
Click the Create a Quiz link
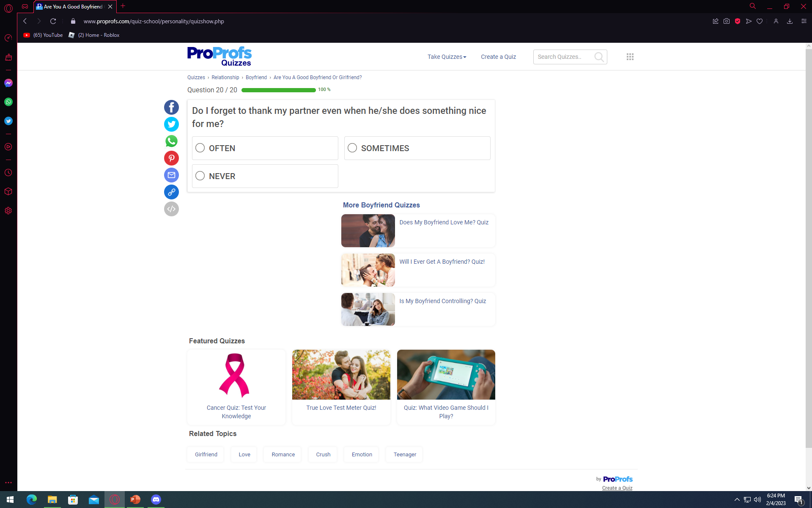(498, 57)
